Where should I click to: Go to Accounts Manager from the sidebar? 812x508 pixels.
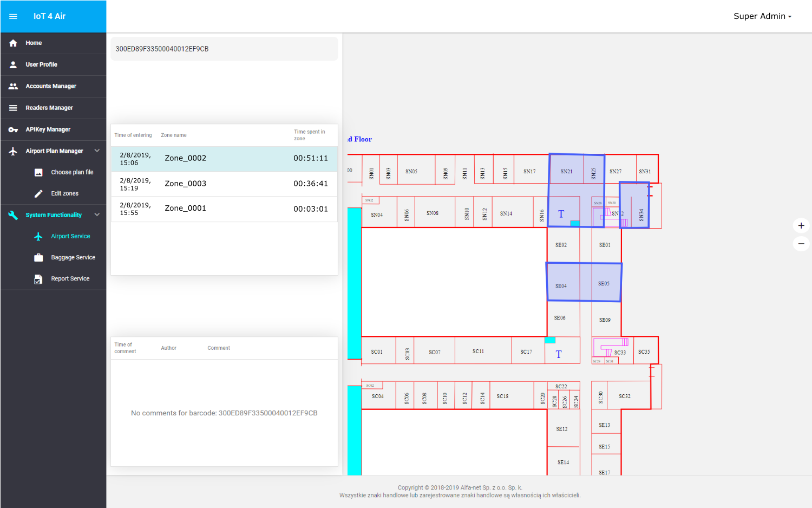tap(51, 86)
